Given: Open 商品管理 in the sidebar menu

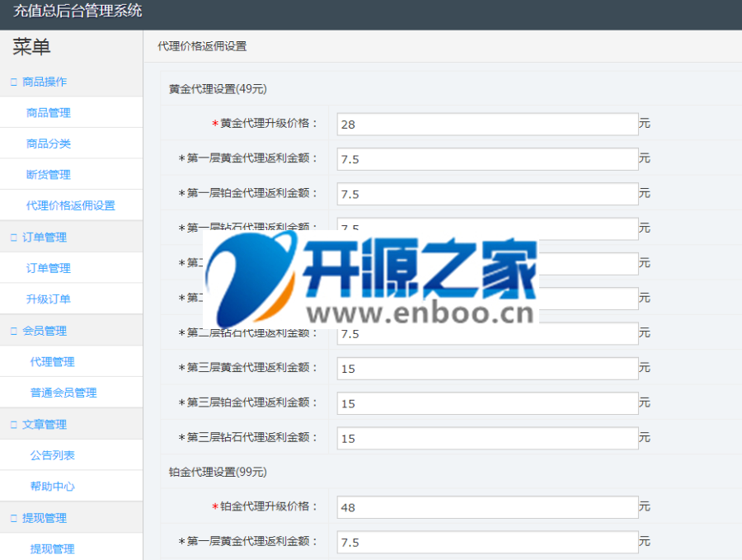Looking at the screenshot, I should (x=49, y=113).
